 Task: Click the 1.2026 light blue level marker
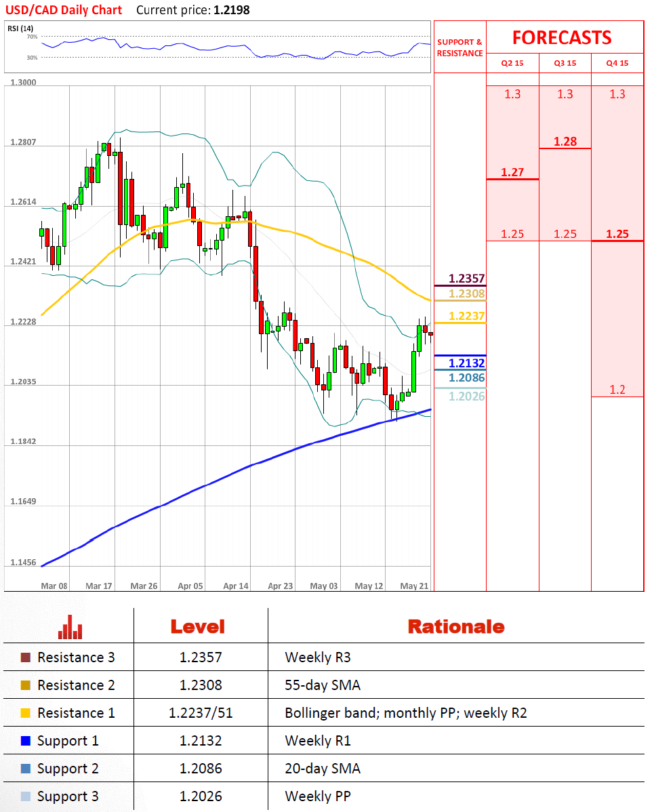(466, 396)
